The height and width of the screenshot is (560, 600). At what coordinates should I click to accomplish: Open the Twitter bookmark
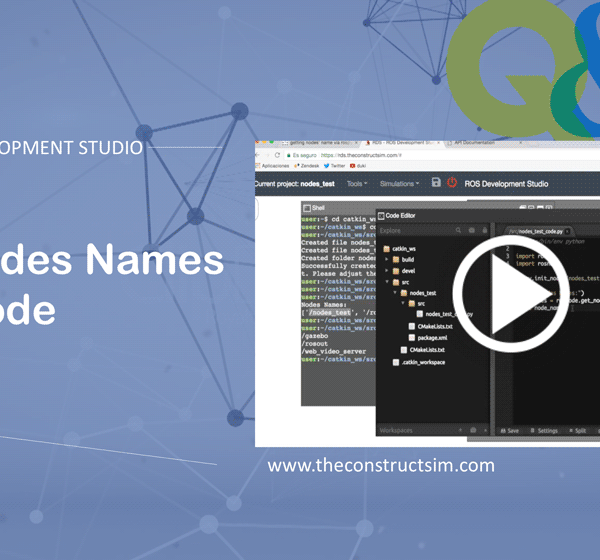(334, 166)
